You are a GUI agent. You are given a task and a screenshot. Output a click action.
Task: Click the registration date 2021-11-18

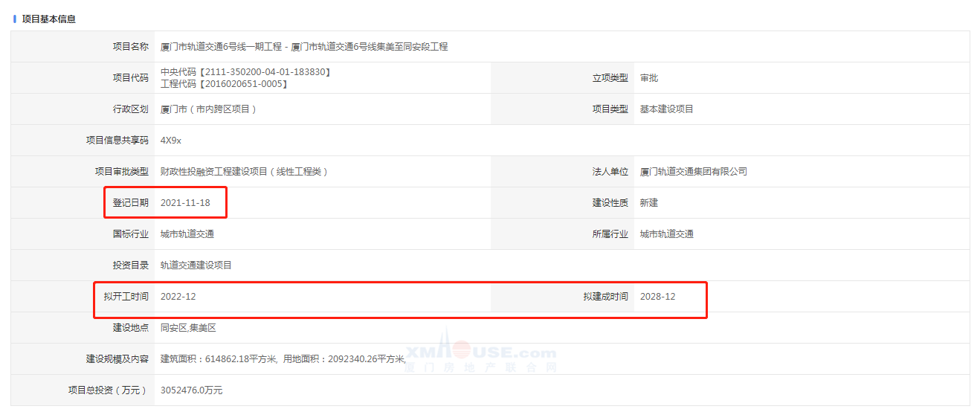(x=185, y=203)
